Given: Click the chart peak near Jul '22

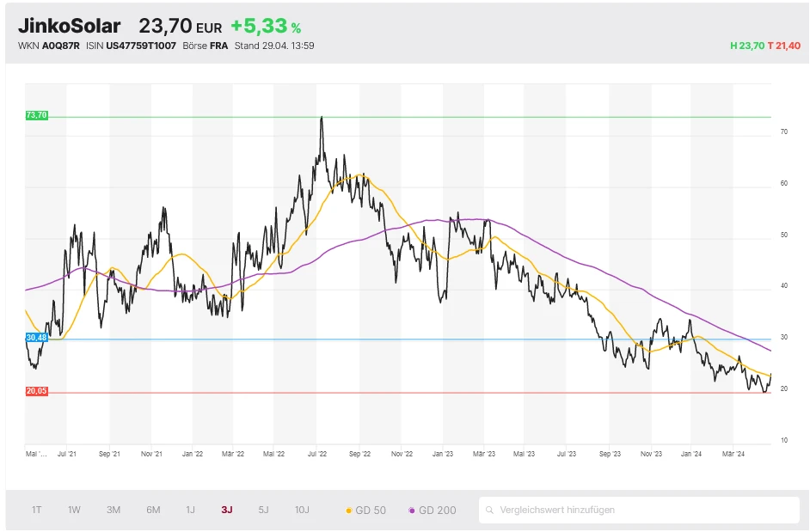Looking at the screenshot, I should (322, 119).
